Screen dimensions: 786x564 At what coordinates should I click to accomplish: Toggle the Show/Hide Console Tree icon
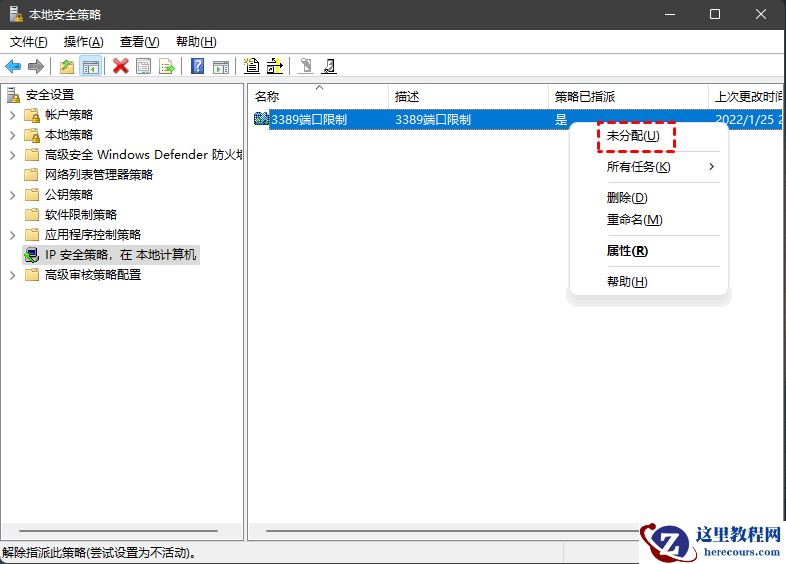pyautogui.click(x=91, y=66)
